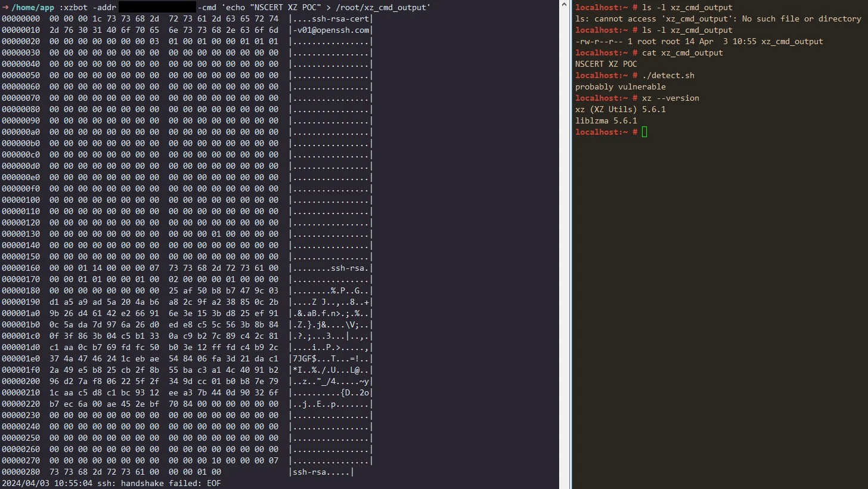
Task: Click the final ASCII column 'ssh-rsa.....'
Action: (321, 472)
